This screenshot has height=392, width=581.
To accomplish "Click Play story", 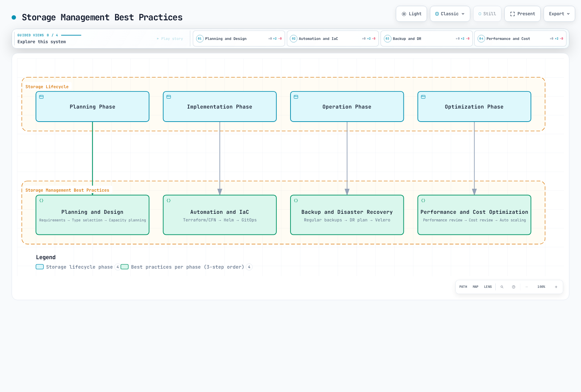I will pos(170,38).
